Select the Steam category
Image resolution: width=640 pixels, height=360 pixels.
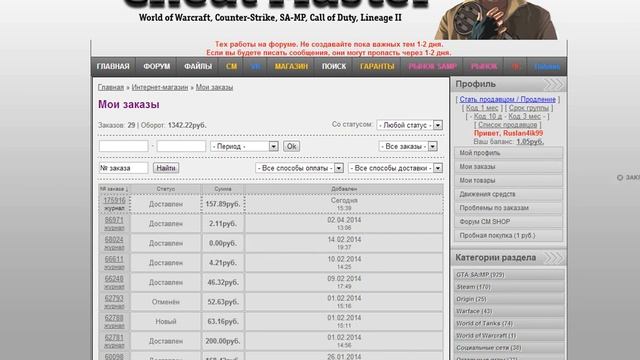509,287
